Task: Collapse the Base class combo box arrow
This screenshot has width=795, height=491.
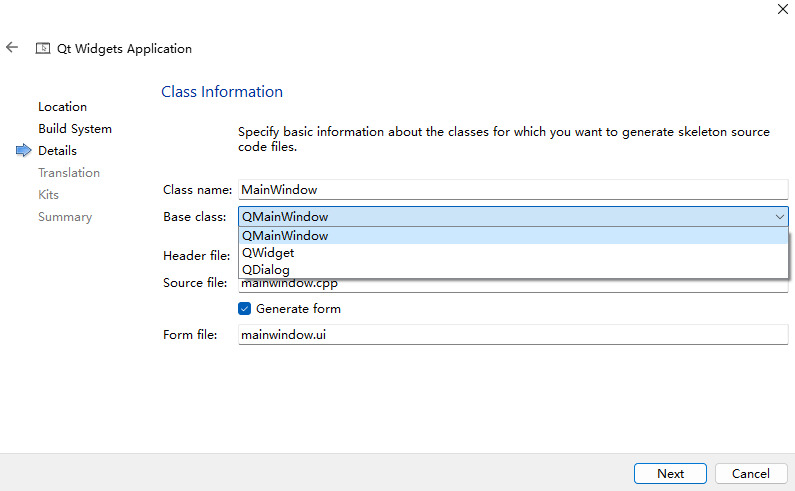Action: pos(779,217)
